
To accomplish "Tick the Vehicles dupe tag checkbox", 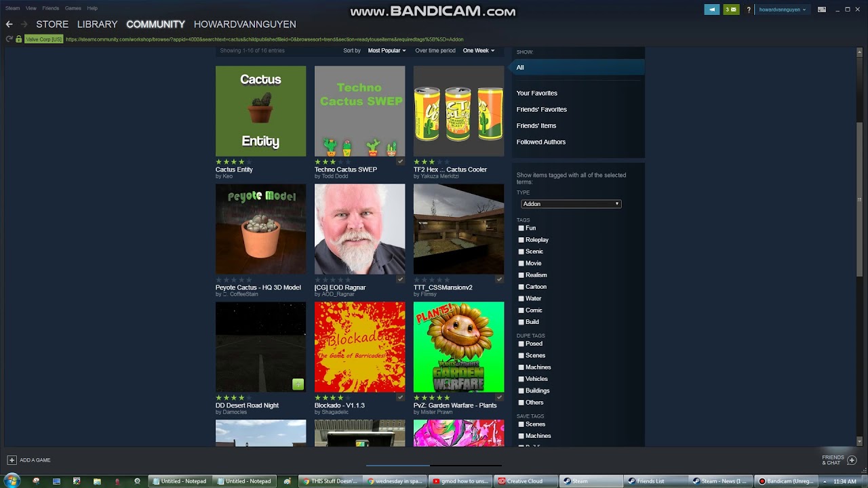I will coord(521,379).
